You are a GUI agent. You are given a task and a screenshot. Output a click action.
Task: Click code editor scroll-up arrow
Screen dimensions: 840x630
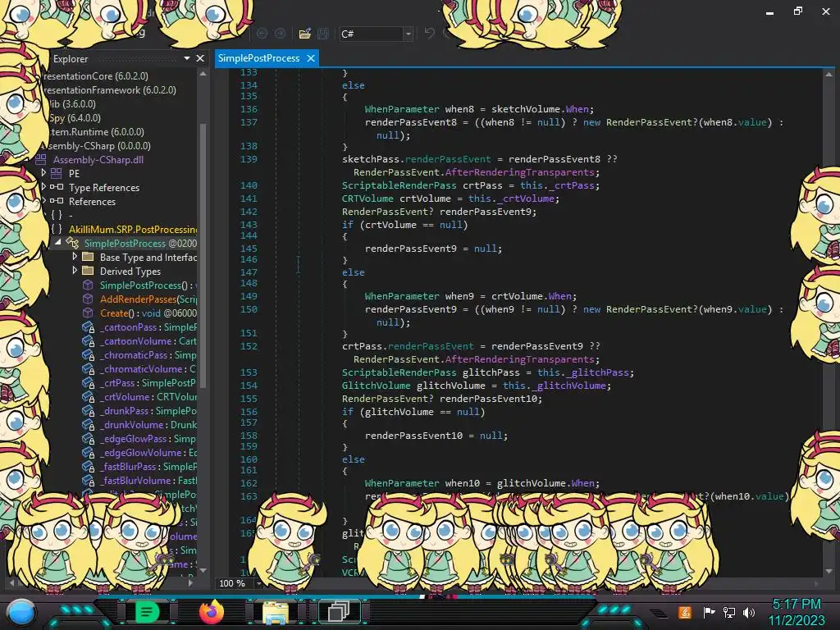[829, 75]
